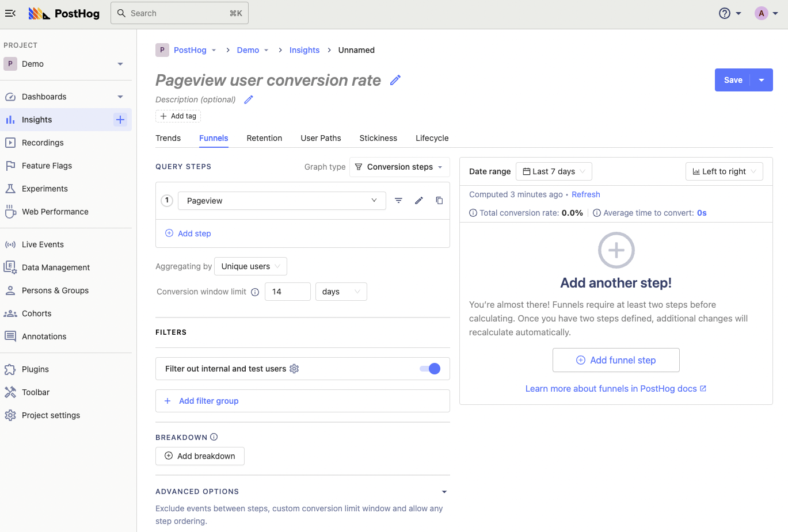This screenshot has width=788, height=532.
Task: Open the Conversion steps graph type dropdown
Action: [399, 167]
